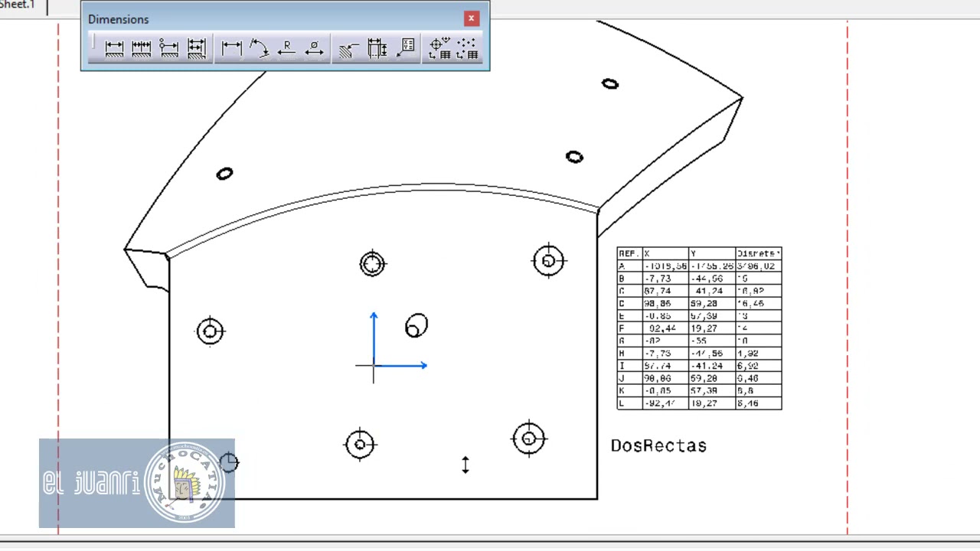Select the Diameter Dimensions tool (Ø arrow)
Image resolution: width=980 pixels, height=551 pixels.
point(314,49)
